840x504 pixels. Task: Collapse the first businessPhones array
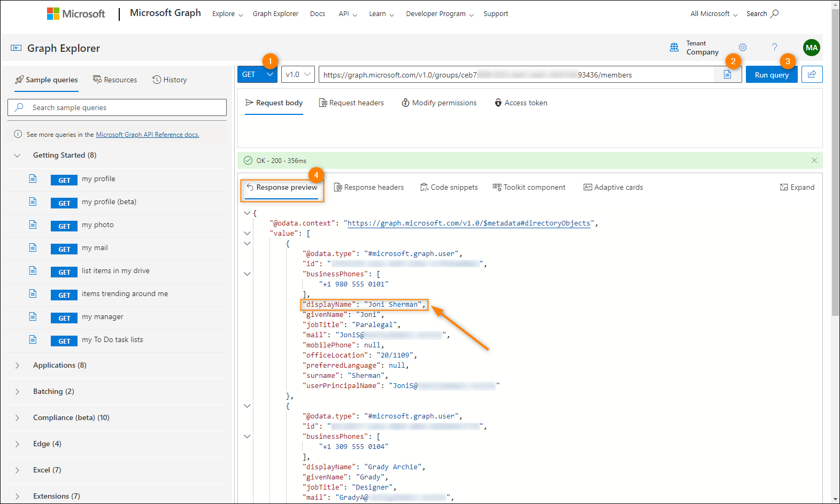tap(247, 274)
